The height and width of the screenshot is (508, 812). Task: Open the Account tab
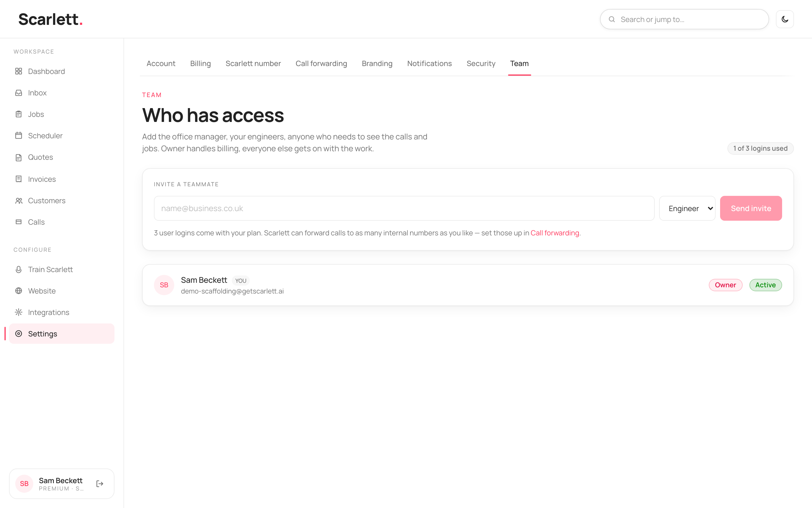point(161,63)
